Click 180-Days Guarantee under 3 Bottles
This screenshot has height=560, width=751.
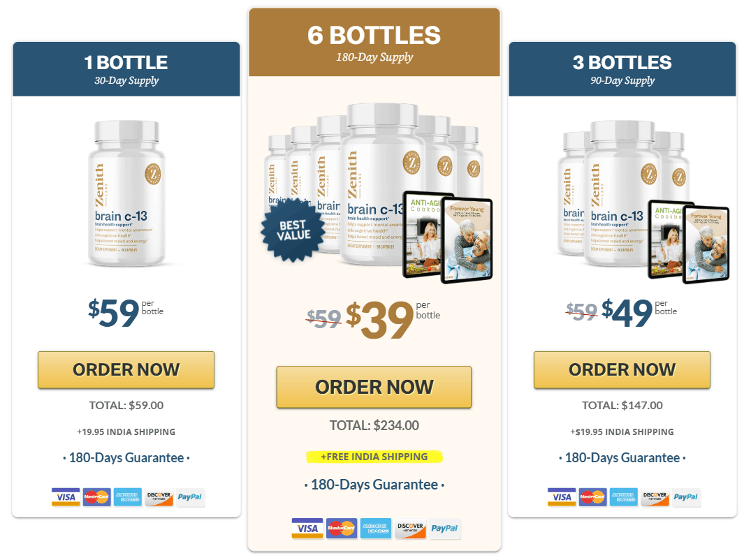(x=622, y=458)
